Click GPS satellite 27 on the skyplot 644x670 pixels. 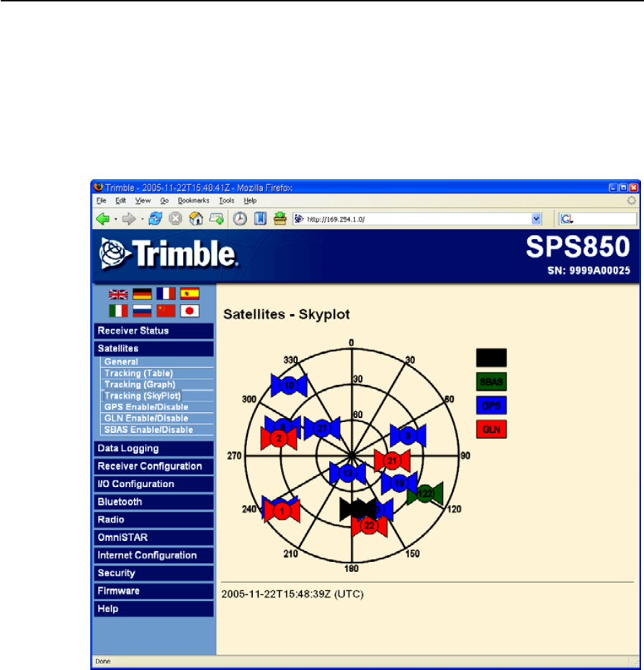click(322, 428)
